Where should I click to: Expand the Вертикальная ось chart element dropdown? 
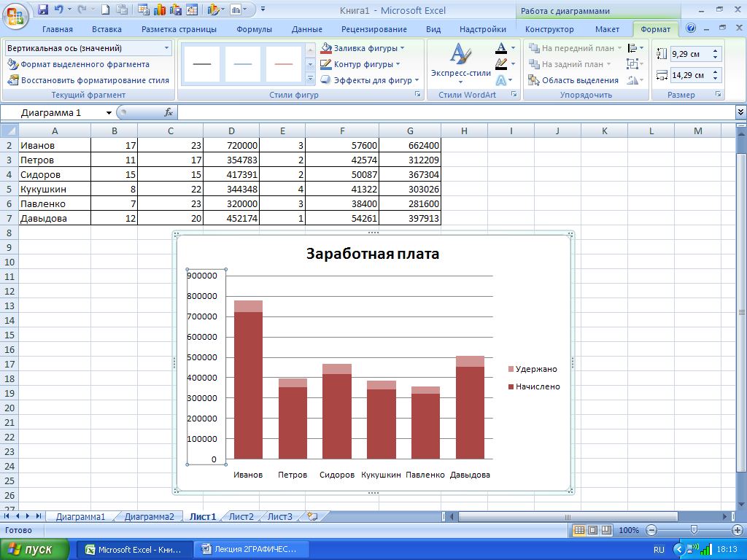tap(167, 48)
